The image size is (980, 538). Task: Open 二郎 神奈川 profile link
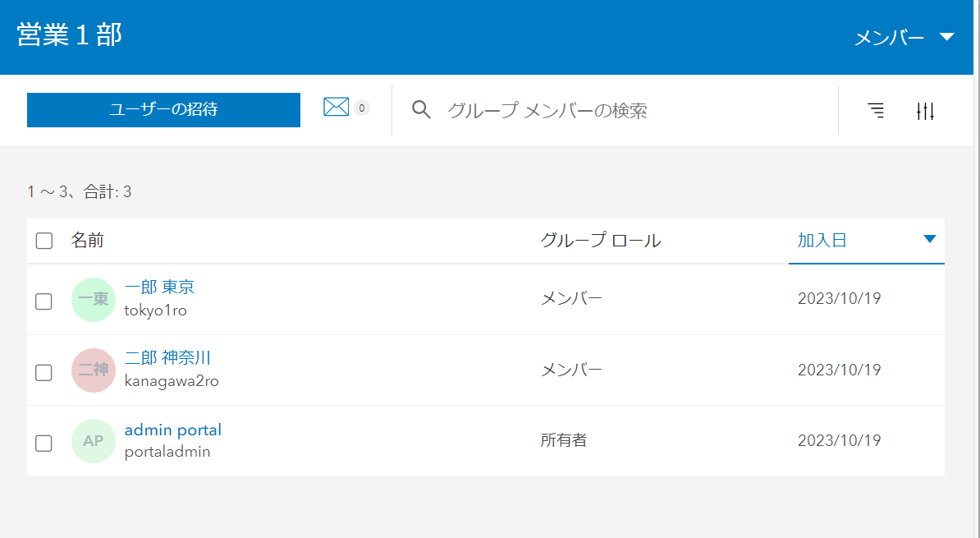point(167,358)
